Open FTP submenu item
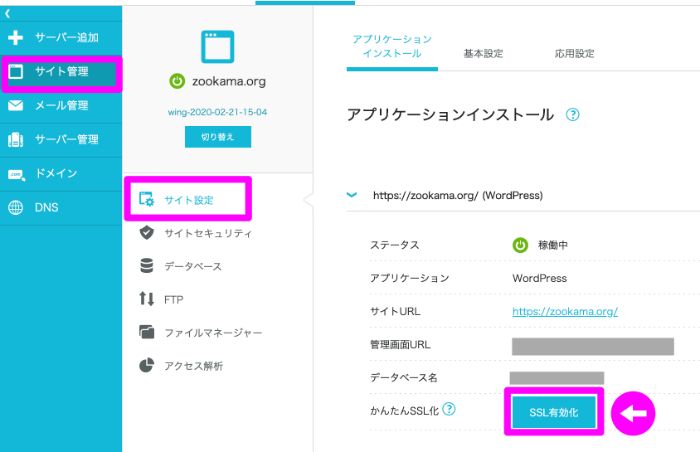 pyautogui.click(x=173, y=299)
